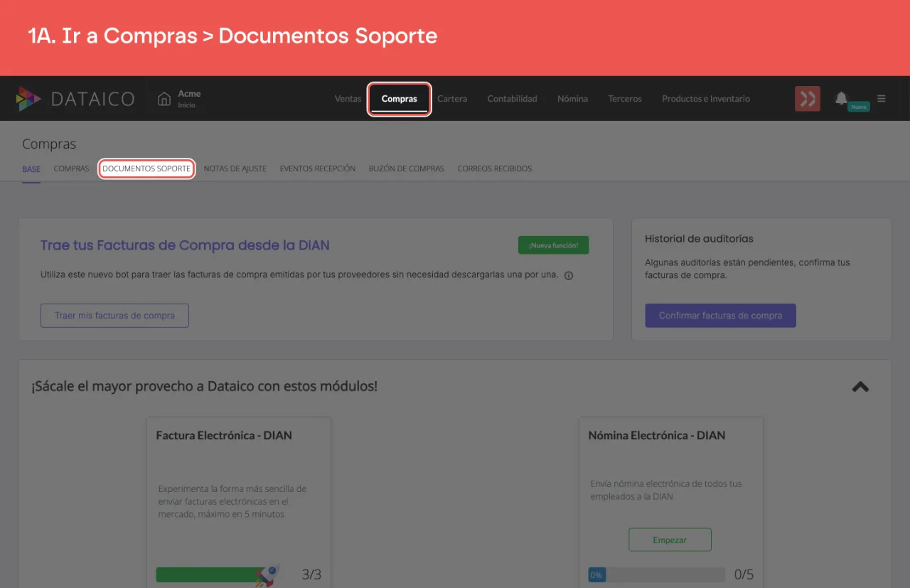Open the Compras menu

coord(400,99)
